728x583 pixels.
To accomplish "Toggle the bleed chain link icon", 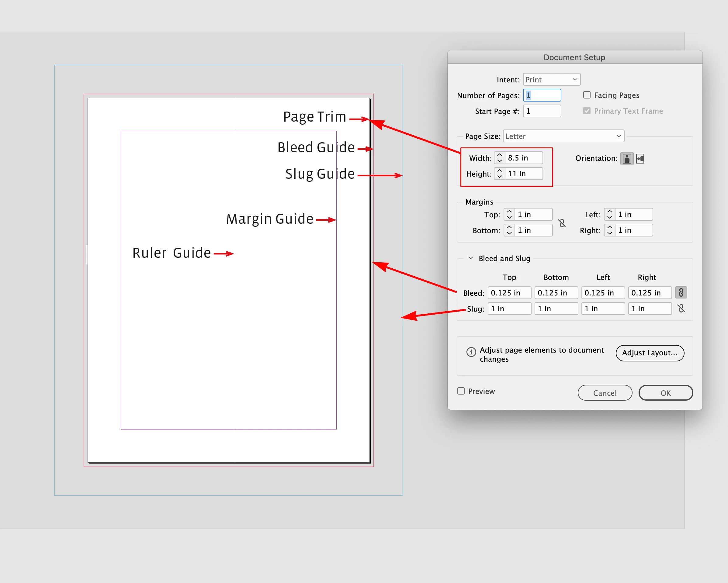I will click(x=681, y=293).
